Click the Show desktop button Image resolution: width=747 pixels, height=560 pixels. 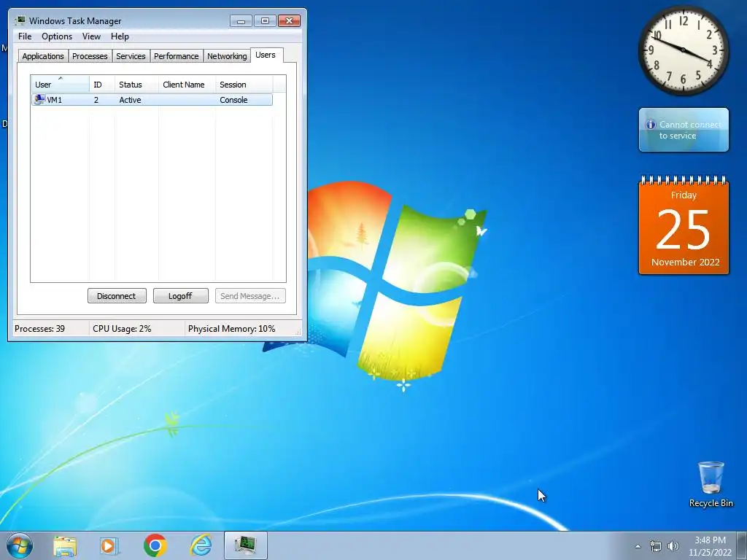tap(742, 545)
